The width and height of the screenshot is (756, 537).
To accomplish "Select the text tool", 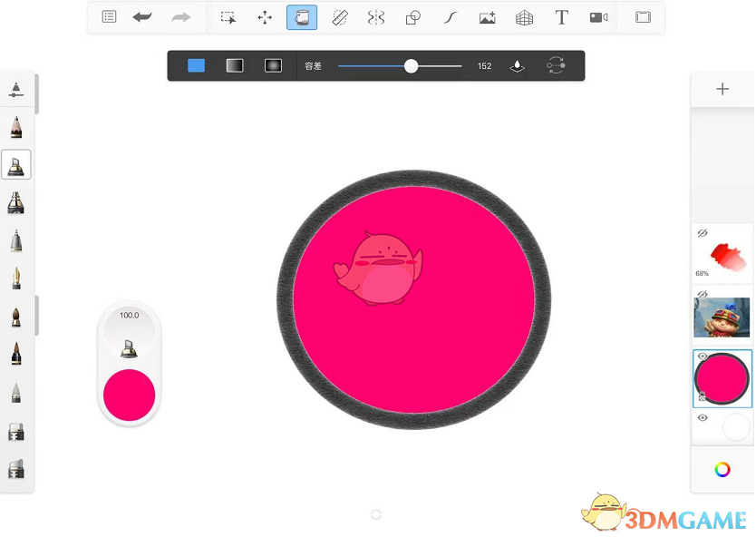I will coord(561,17).
